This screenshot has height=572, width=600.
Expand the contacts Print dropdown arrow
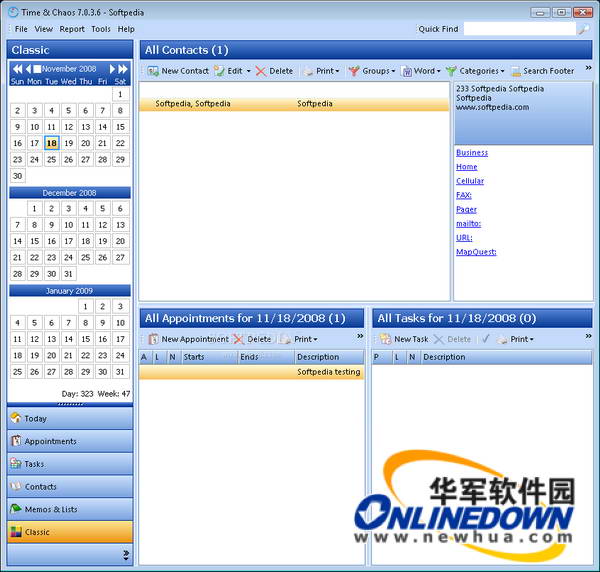click(337, 71)
